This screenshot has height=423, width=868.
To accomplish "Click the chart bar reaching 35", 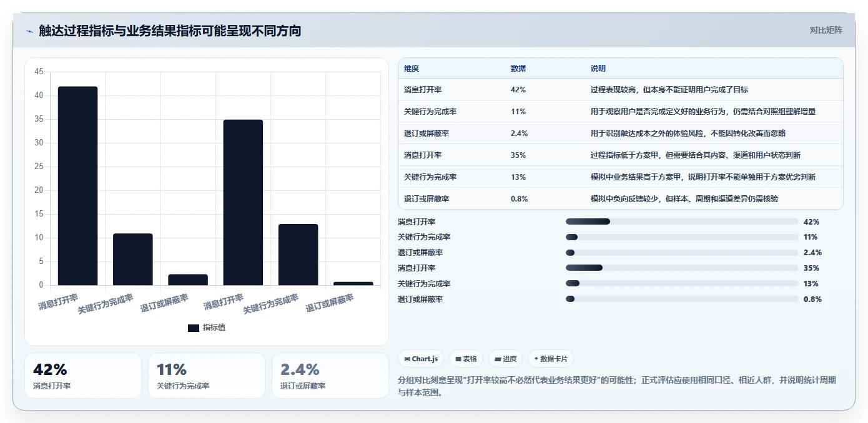I will click(x=243, y=202).
